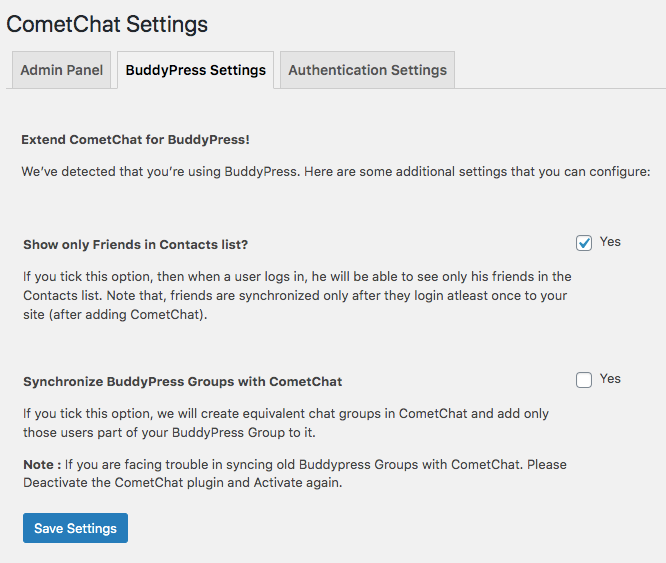Click the Save Settings button
The width and height of the screenshot is (666, 563).
[x=75, y=528]
